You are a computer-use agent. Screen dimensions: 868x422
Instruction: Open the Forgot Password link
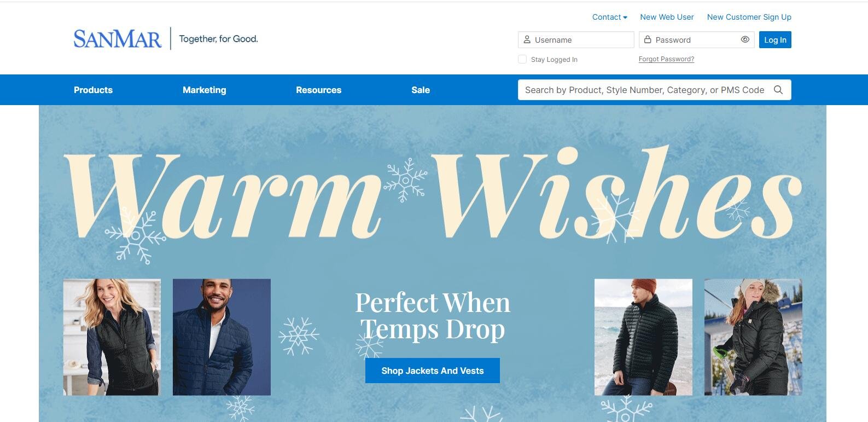(x=666, y=59)
